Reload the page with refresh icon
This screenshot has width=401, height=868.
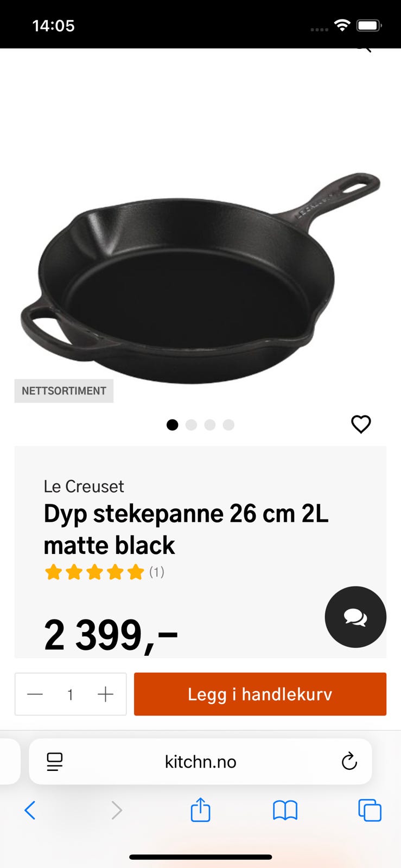349,762
